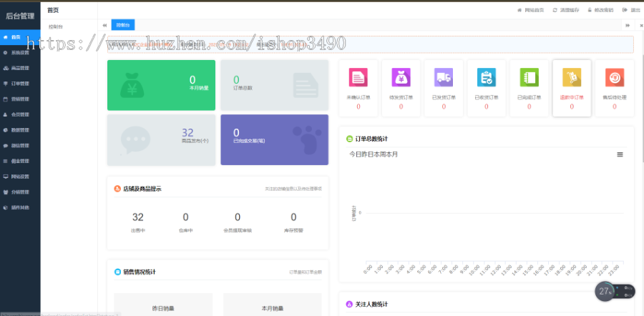
Task: Click the orange 店铺及商品提示 heading icon
Action: 117,189
